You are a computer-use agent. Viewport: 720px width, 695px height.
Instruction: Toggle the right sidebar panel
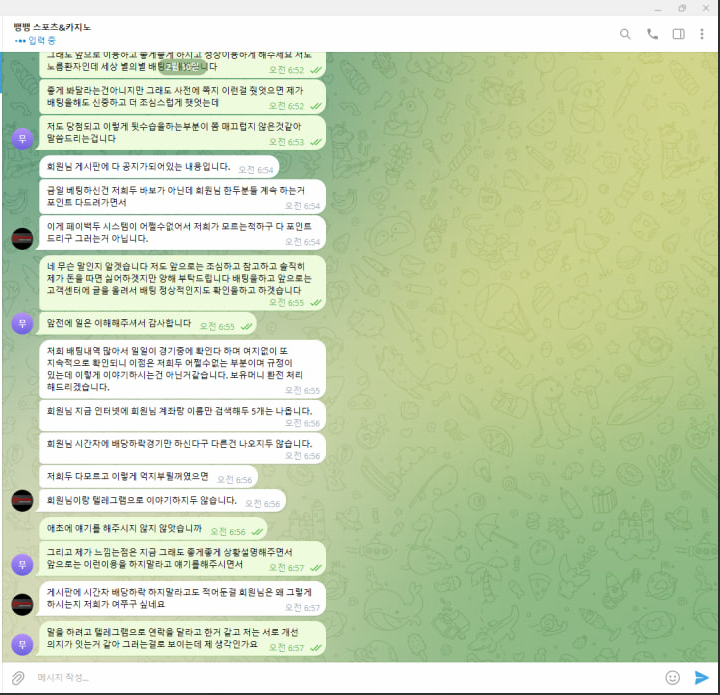coord(678,34)
